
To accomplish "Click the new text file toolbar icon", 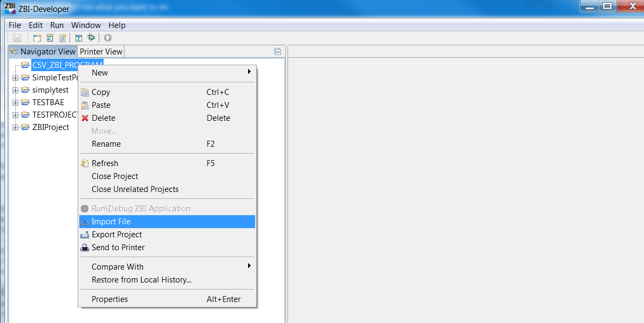I will coord(61,38).
